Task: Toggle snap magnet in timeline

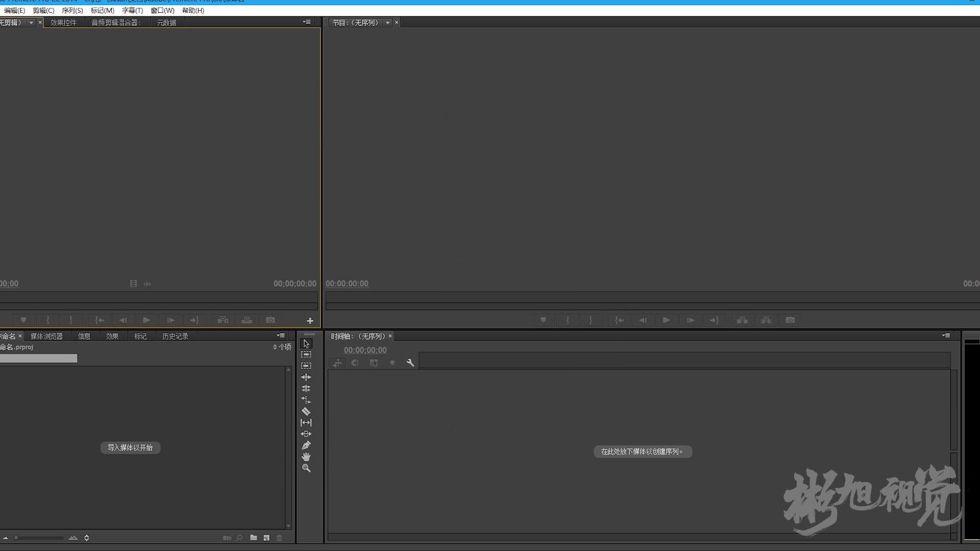Action: pos(355,363)
